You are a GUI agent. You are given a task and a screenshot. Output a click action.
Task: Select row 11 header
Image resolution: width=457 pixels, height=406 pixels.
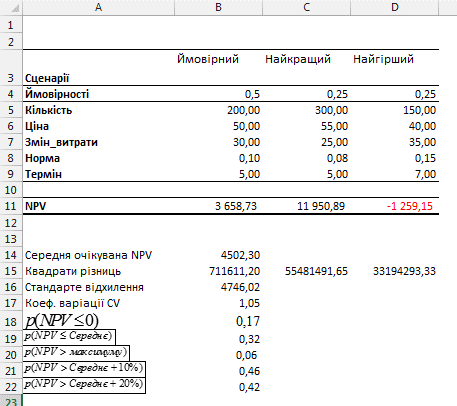click(x=11, y=206)
